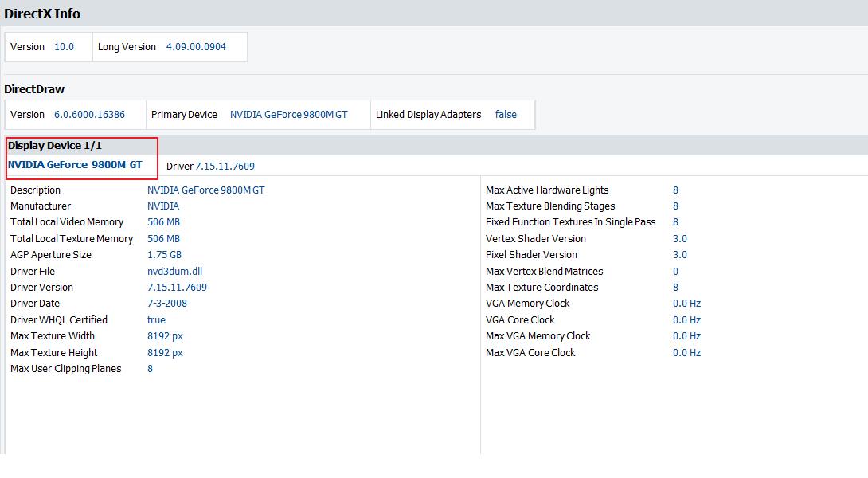Click Linked Display Adapters value false
This screenshot has width=868, height=478.
point(506,114)
